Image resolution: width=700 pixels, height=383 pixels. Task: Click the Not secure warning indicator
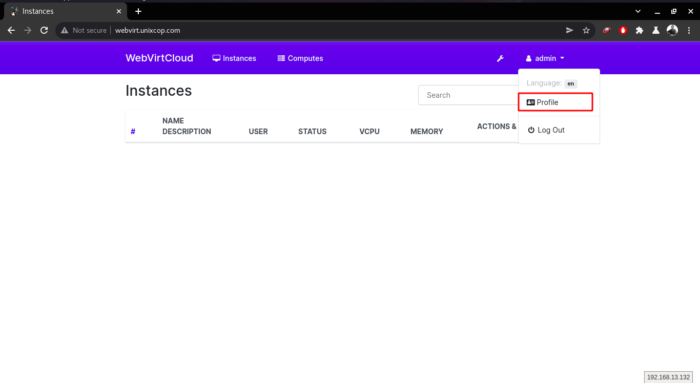point(84,30)
